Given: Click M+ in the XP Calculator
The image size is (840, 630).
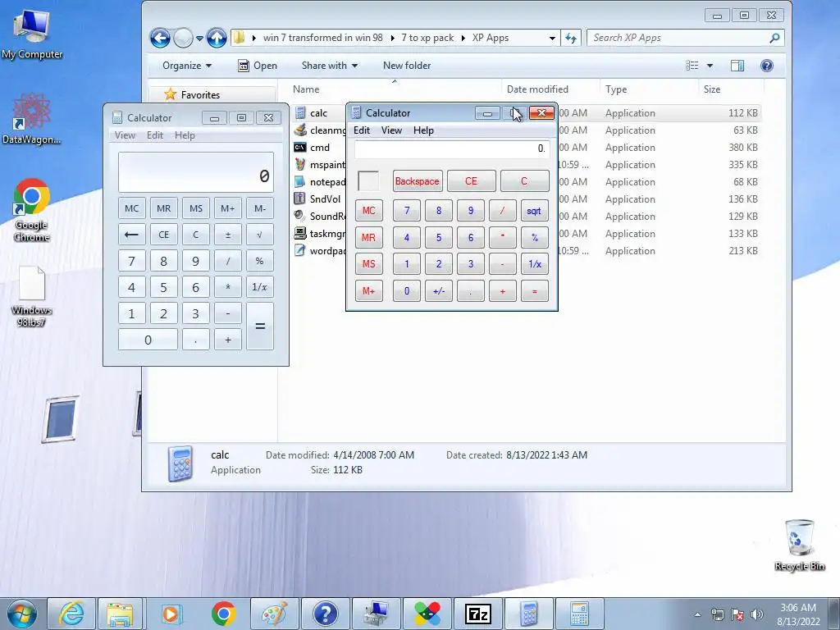Looking at the screenshot, I should 368,291.
